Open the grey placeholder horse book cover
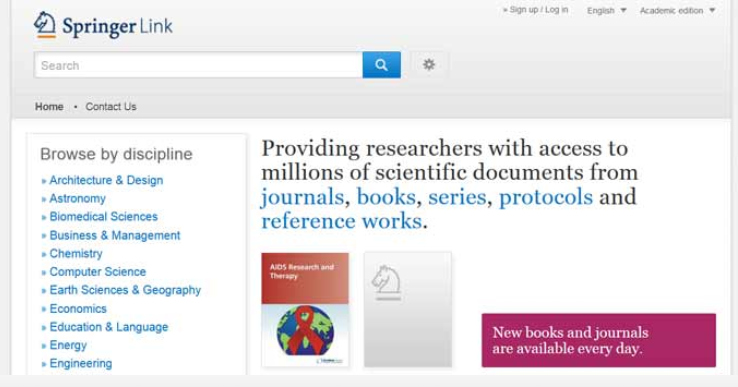This screenshot has width=738, height=387. (x=408, y=310)
